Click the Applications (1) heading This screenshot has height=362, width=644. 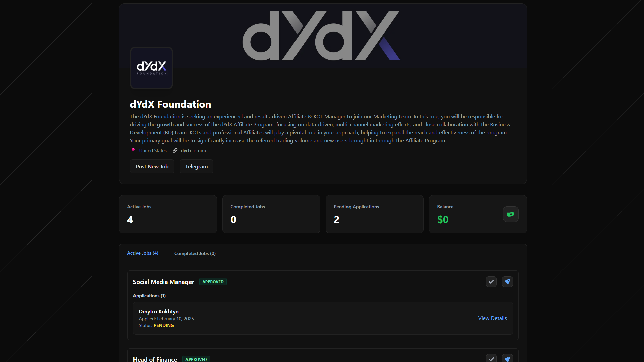click(x=149, y=296)
